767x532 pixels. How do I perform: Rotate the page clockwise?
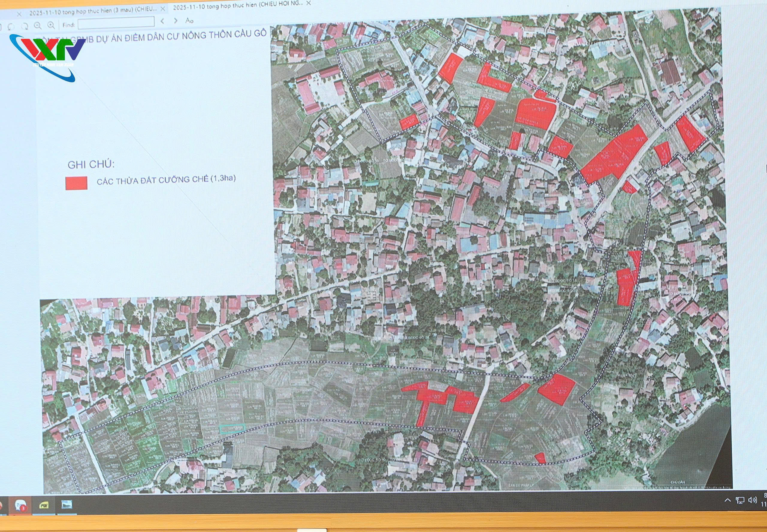[x=24, y=26]
